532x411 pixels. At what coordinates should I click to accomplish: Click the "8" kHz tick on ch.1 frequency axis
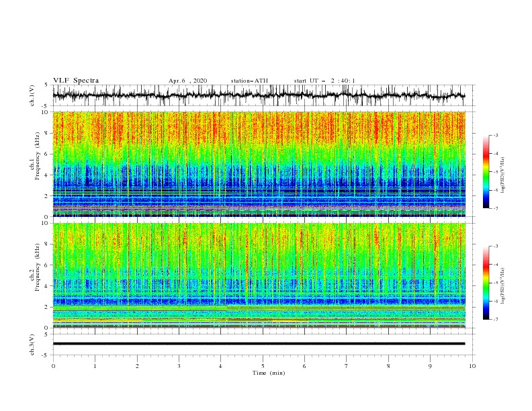[48, 133]
